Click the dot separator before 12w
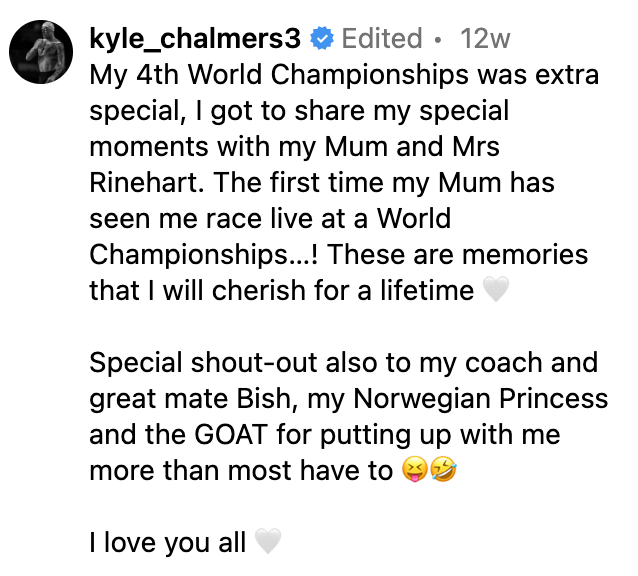Image resolution: width=638 pixels, height=576 pixels. click(x=438, y=40)
